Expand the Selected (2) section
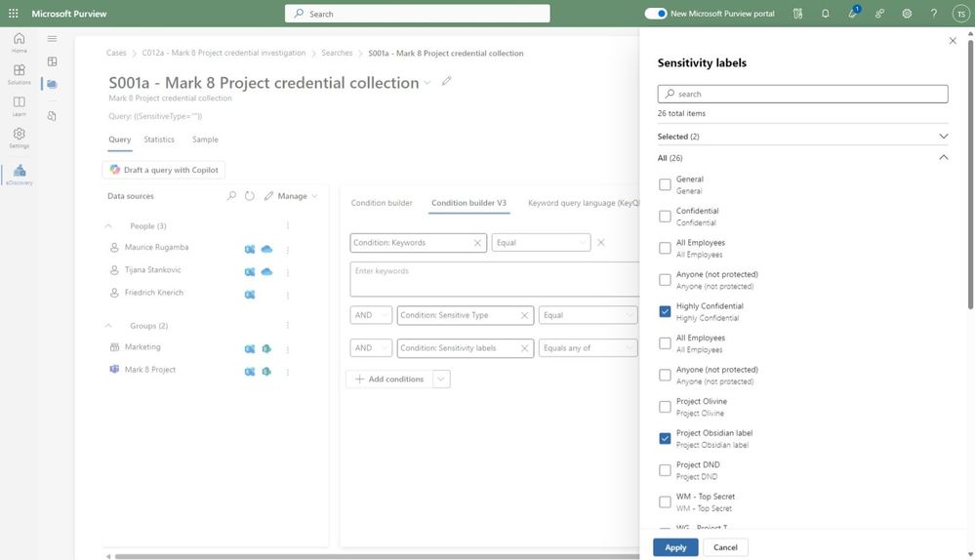975x560 pixels. pos(943,137)
